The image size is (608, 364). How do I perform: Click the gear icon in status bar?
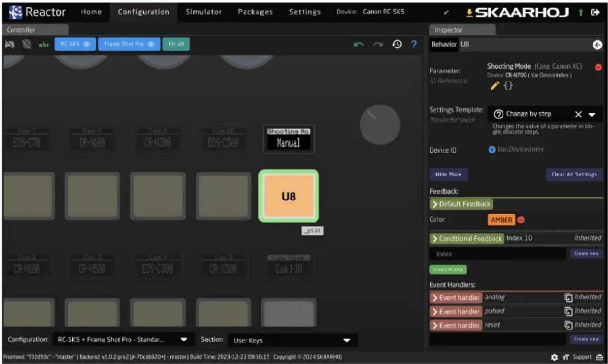click(554, 357)
